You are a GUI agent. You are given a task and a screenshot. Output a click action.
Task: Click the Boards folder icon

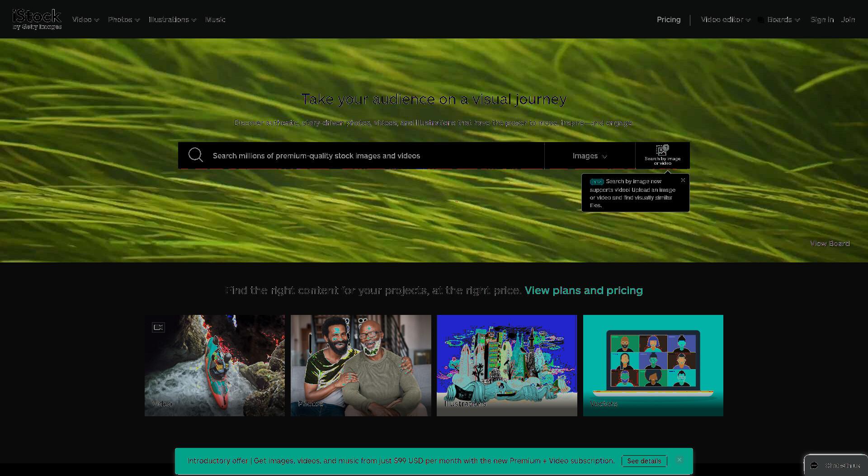(x=761, y=20)
